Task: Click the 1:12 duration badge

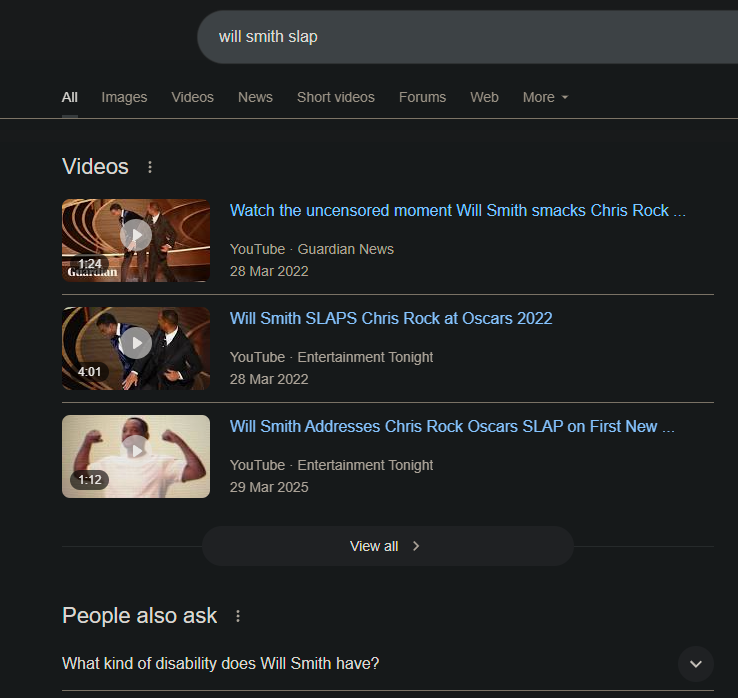Action: tap(89, 480)
